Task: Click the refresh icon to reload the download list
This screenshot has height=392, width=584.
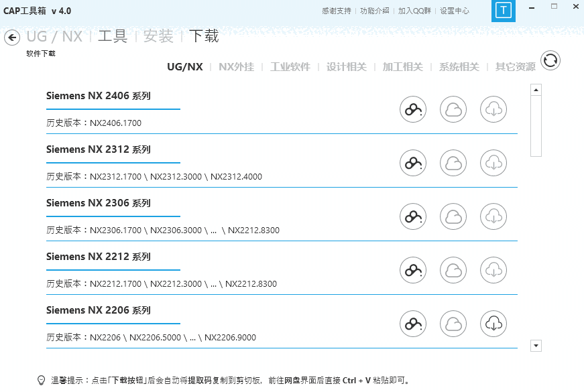Action: coord(550,60)
